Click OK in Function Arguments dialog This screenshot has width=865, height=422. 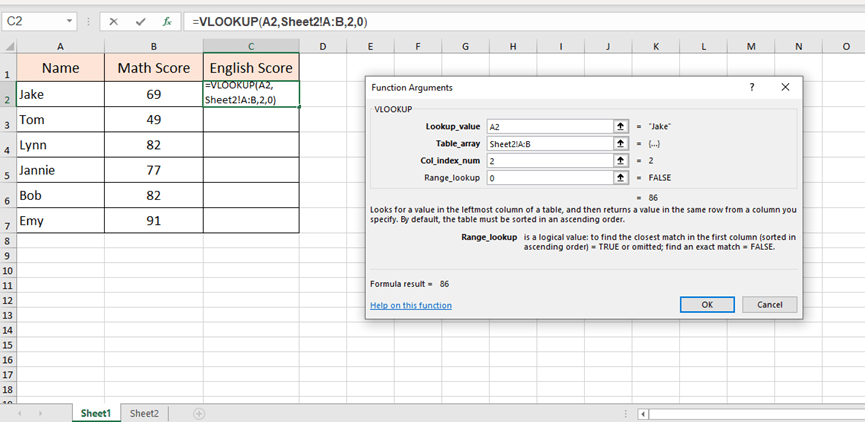click(x=707, y=305)
